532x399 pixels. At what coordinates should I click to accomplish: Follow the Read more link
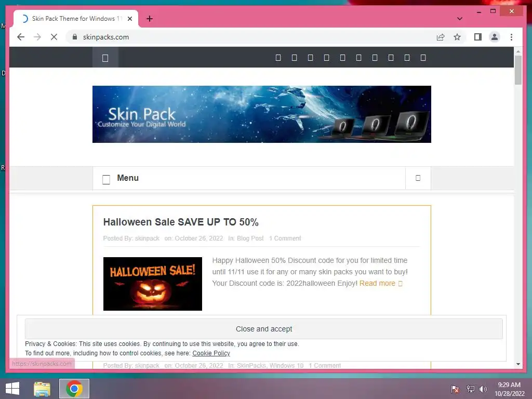[x=381, y=283]
